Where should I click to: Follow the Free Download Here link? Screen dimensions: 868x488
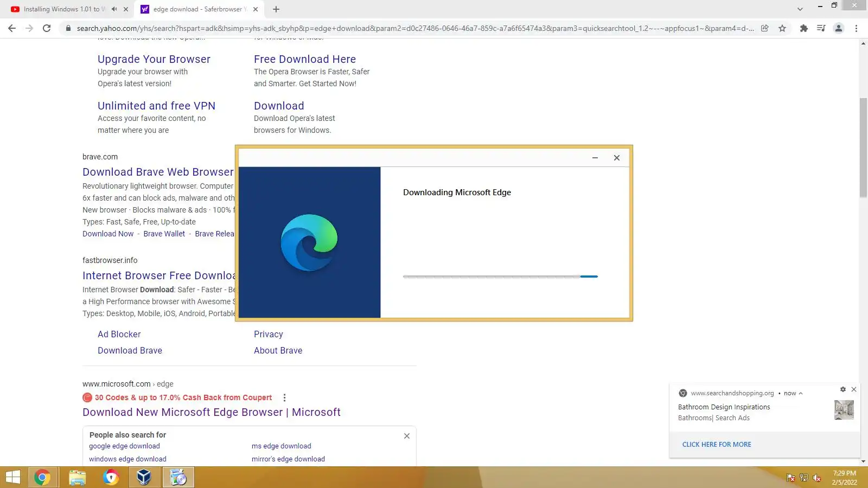click(x=305, y=59)
